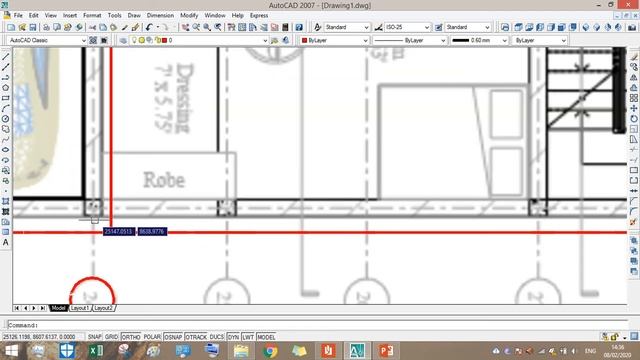Viewport: 640px width, 360px height.
Task: Click the Help question mark icon
Action: click(x=299, y=27)
